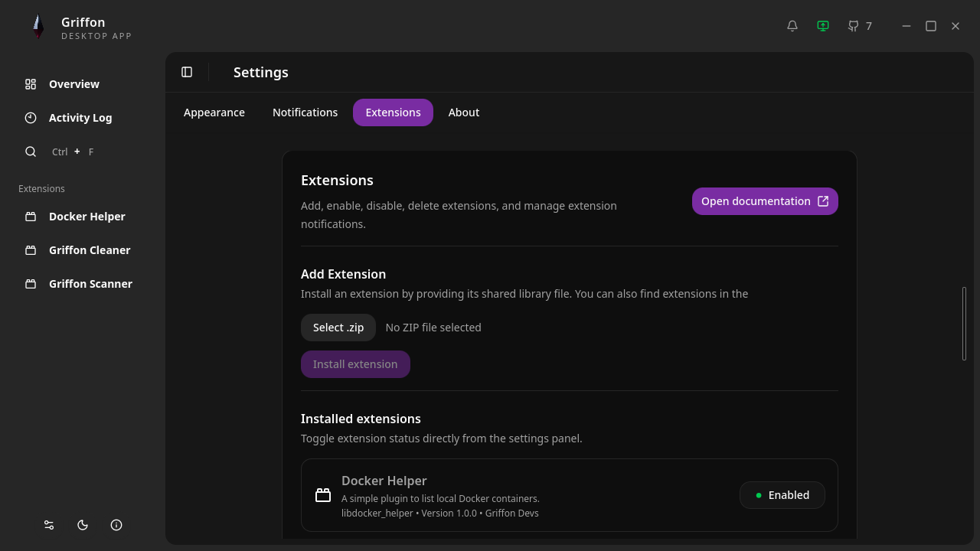Click the Settings page title
This screenshot has height=551, width=980.
[x=261, y=72]
